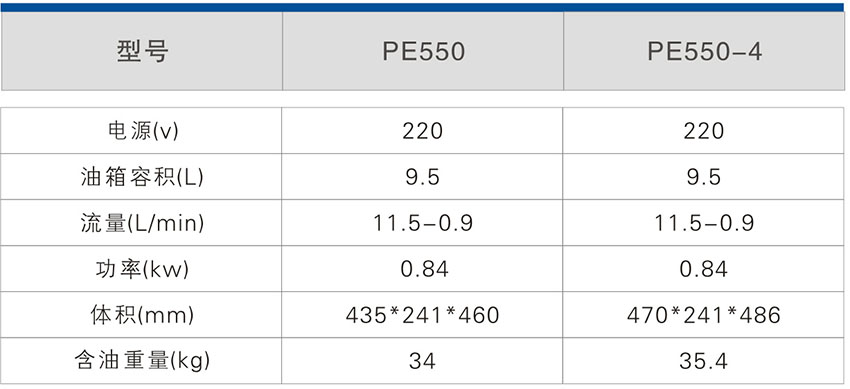850x389 pixels.
Task: Click the 功率(kw) row label
Action: pos(142,269)
